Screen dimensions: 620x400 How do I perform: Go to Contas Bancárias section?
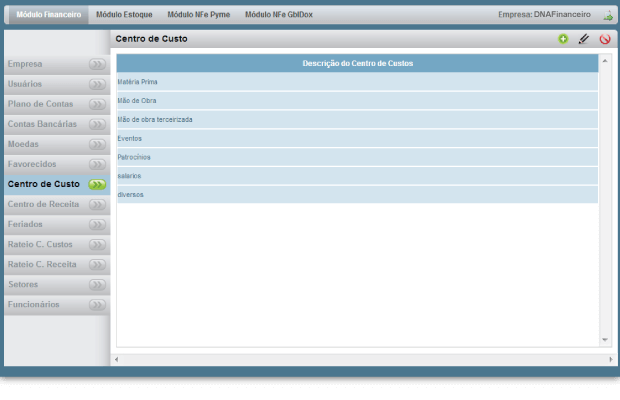point(42,124)
